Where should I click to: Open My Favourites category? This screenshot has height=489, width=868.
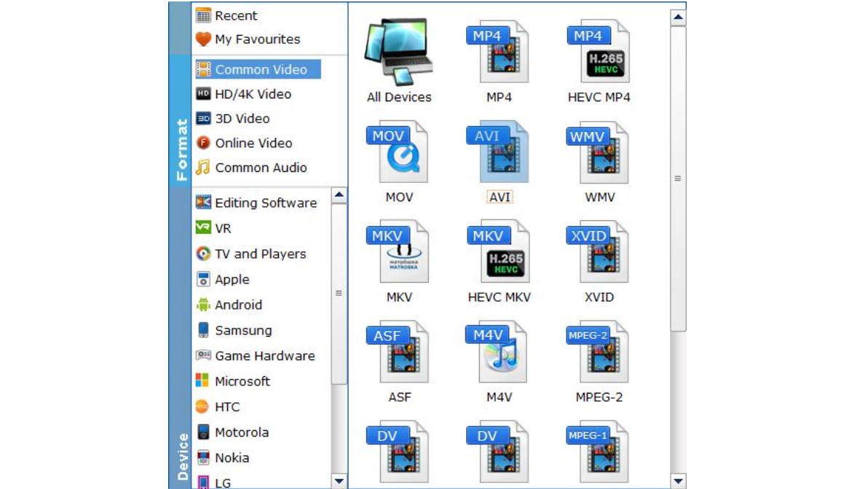pyautogui.click(x=256, y=39)
